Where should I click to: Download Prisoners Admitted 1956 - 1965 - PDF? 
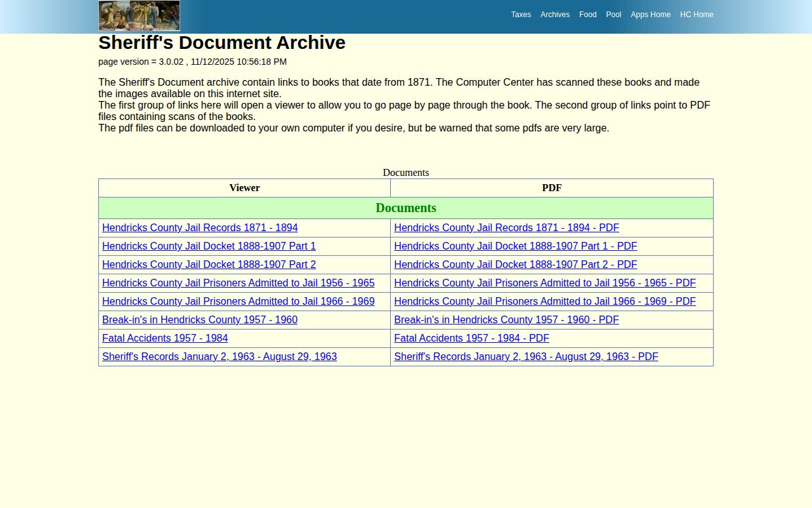(x=545, y=283)
